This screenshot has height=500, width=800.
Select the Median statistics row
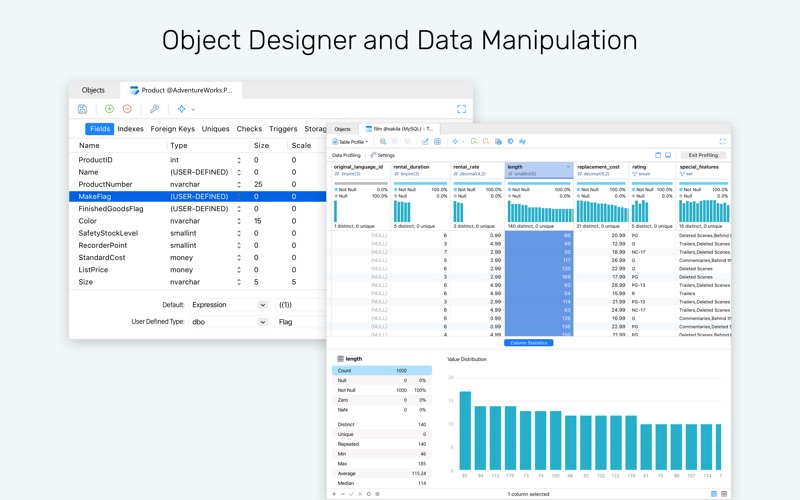point(382,483)
